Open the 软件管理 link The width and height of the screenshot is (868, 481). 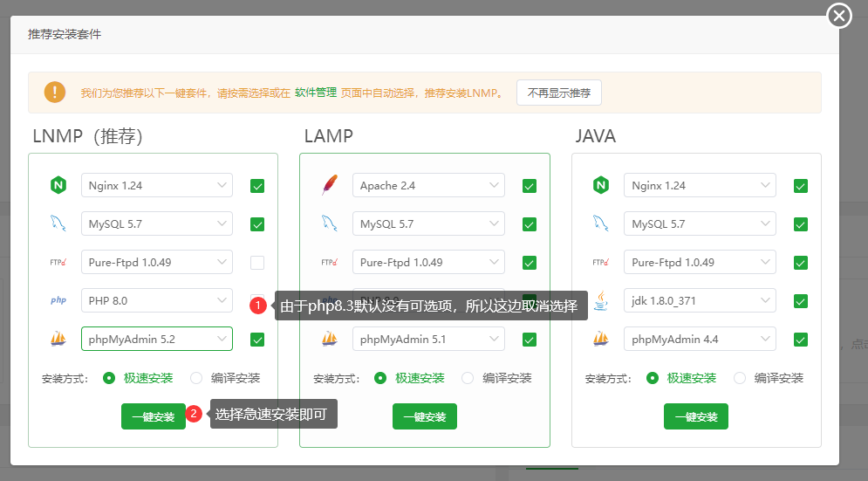(x=316, y=93)
